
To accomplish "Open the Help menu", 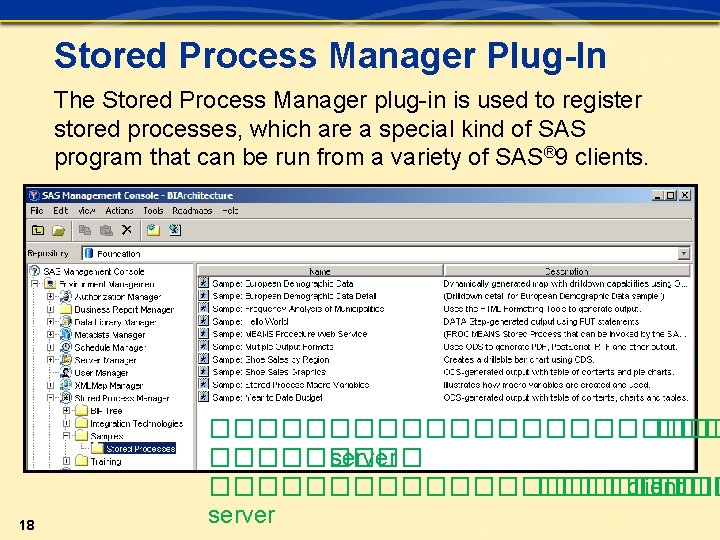I will [231, 211].
